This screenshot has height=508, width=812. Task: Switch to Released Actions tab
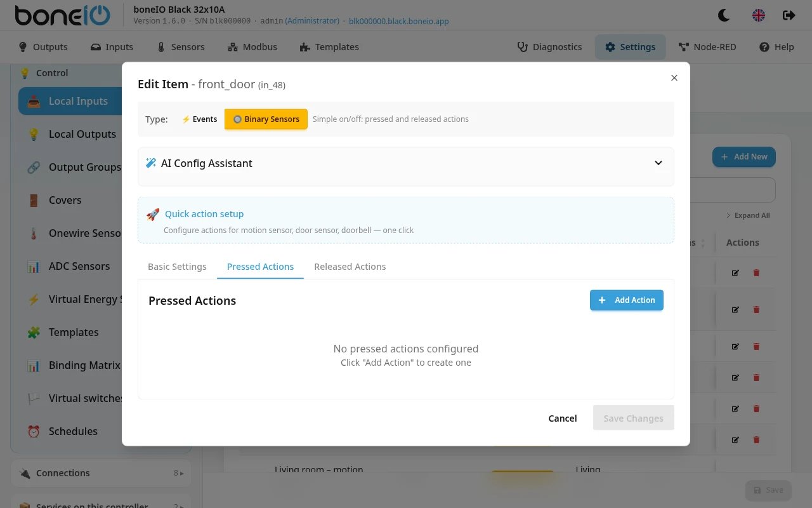click(x=350, y=267)
